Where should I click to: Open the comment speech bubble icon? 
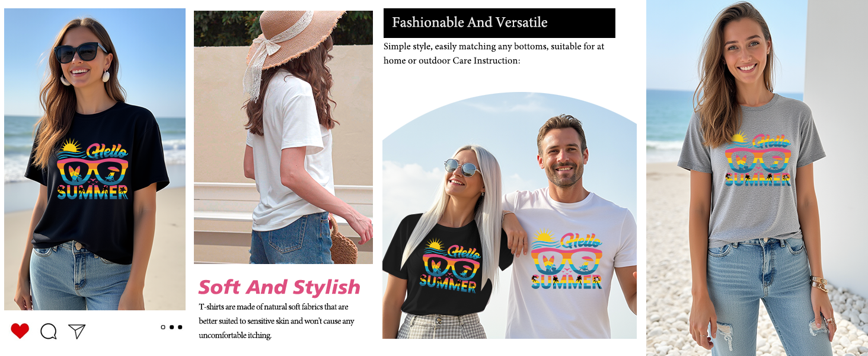(49, 331)
